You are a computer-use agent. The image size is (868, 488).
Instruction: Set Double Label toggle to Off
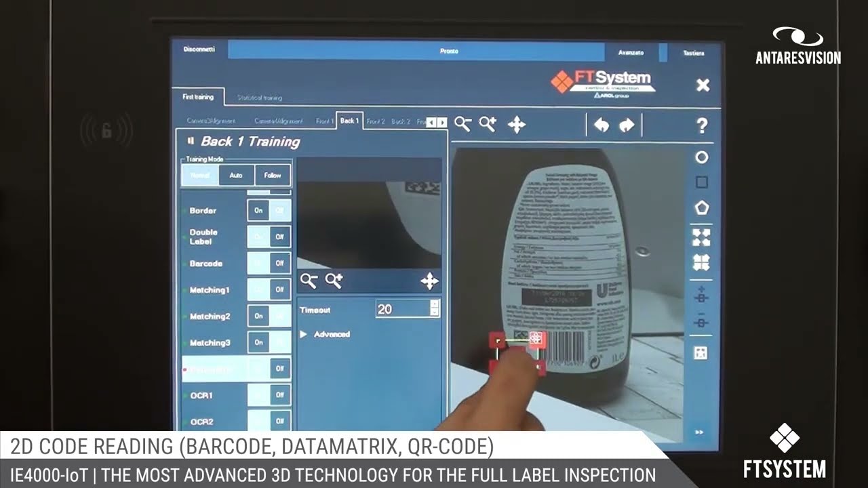click(x=279, y=237)
